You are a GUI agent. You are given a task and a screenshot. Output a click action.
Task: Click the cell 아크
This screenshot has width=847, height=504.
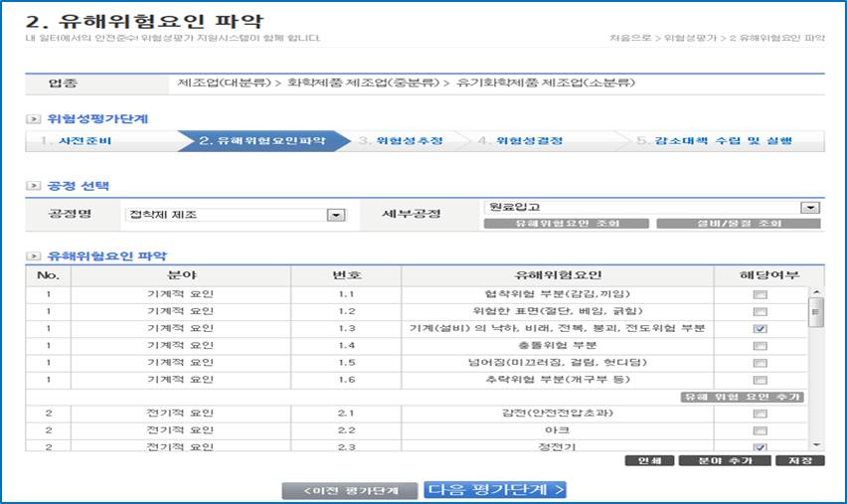point(558,430)
